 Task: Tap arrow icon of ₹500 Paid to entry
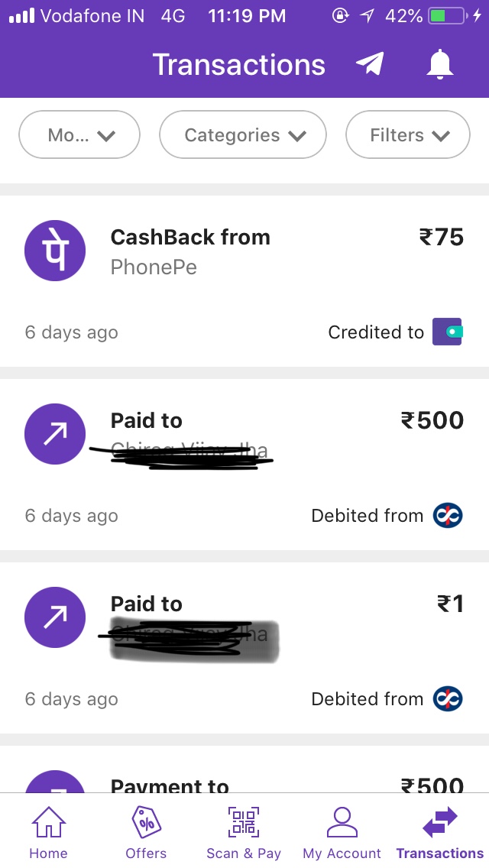55,434
